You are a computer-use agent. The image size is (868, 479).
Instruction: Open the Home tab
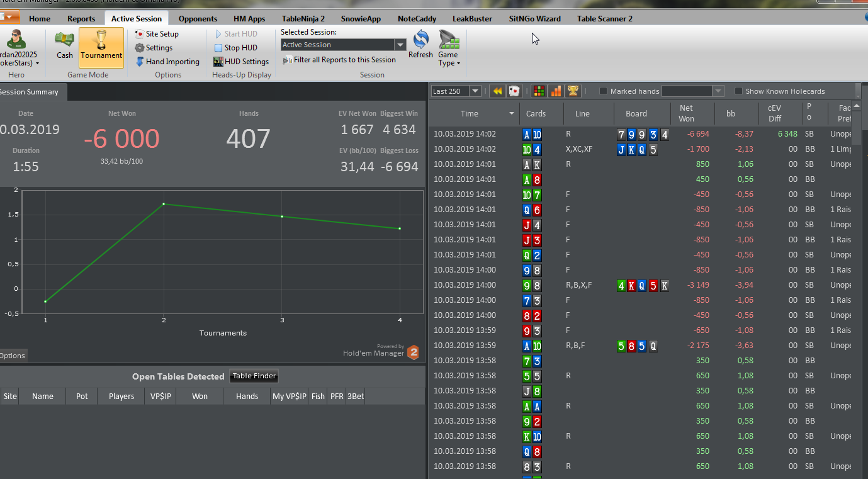click(x=40, y=19)
